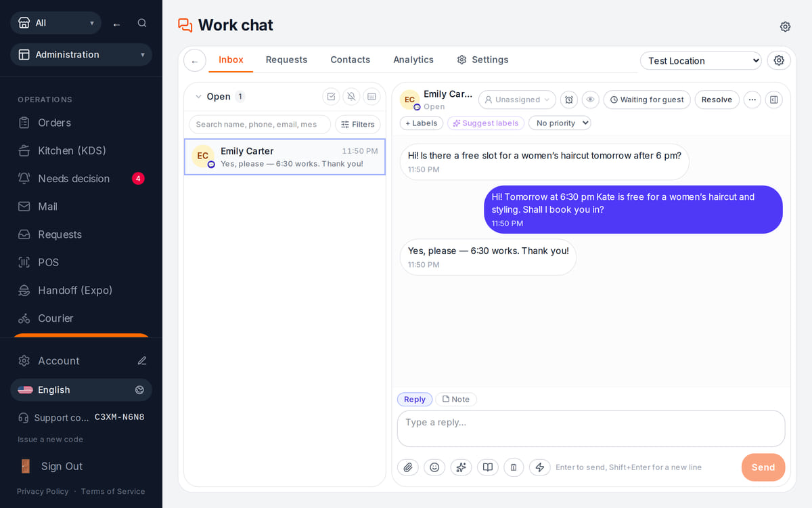This screenshot has height=508, width=812.
Task: Open Handoff (Expo) in the sidebar
Action: (x=81, y=290)
